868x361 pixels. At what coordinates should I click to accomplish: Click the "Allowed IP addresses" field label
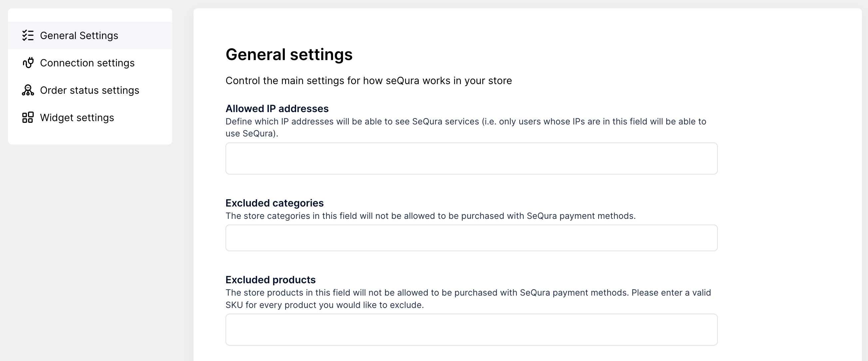[277, 109]
